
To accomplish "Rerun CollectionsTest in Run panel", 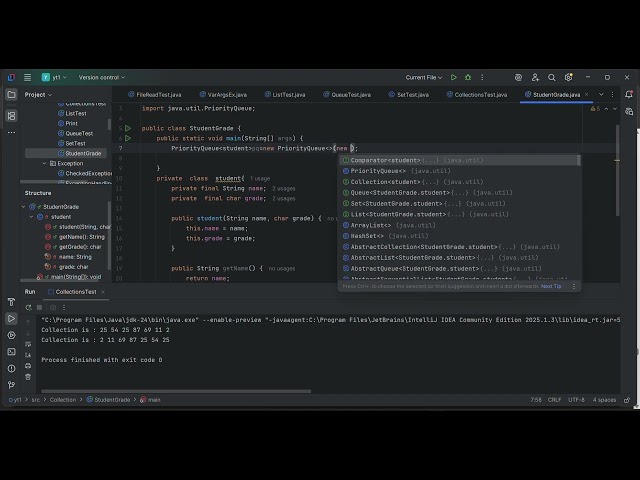I will (x=28, y=307).
